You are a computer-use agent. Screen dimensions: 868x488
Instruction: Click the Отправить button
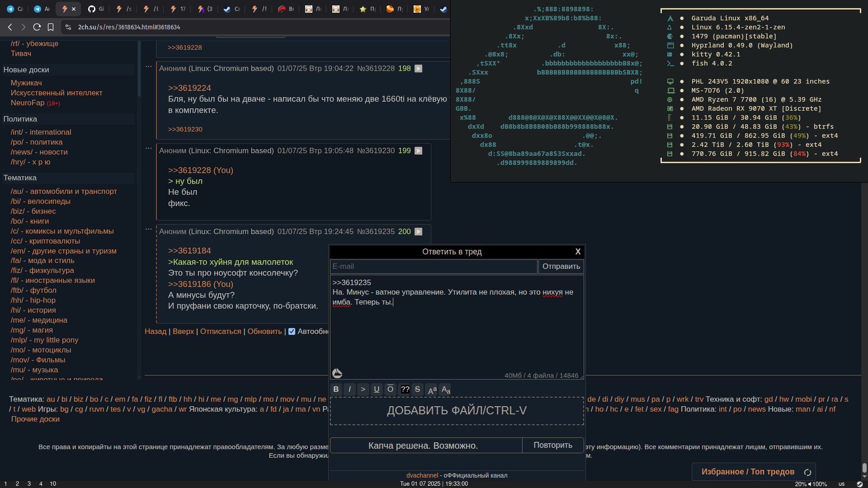(x=561, y=267)
